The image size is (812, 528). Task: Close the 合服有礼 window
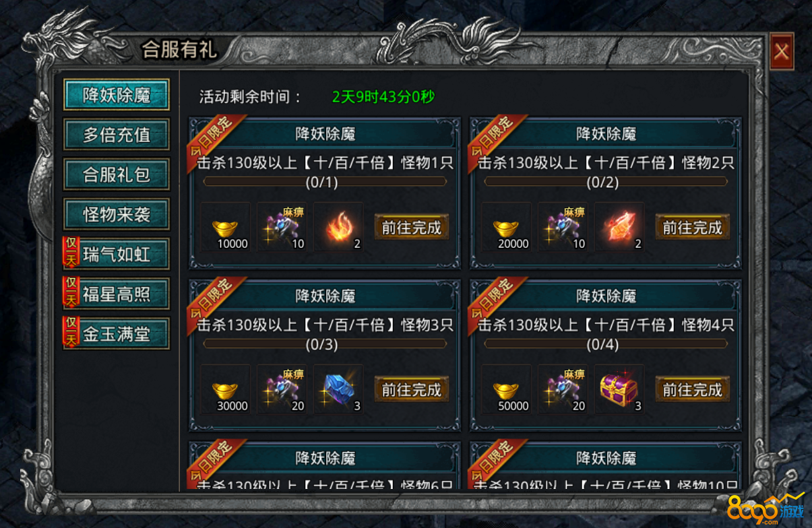coord(782,51)
